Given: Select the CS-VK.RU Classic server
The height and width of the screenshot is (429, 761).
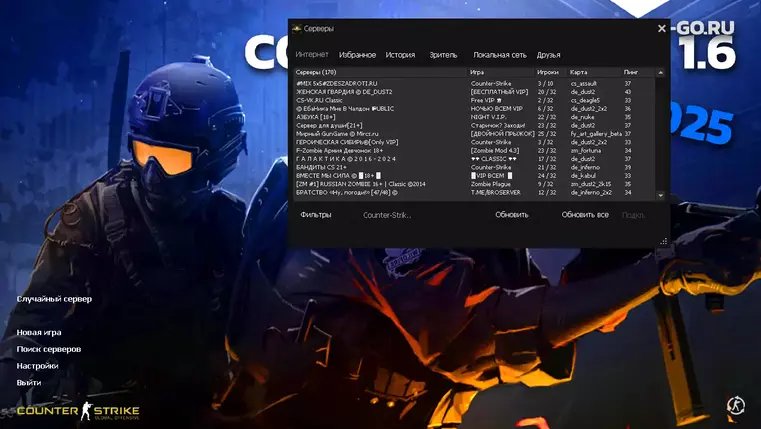Looking at the screenshot, I should pos(474,100).
